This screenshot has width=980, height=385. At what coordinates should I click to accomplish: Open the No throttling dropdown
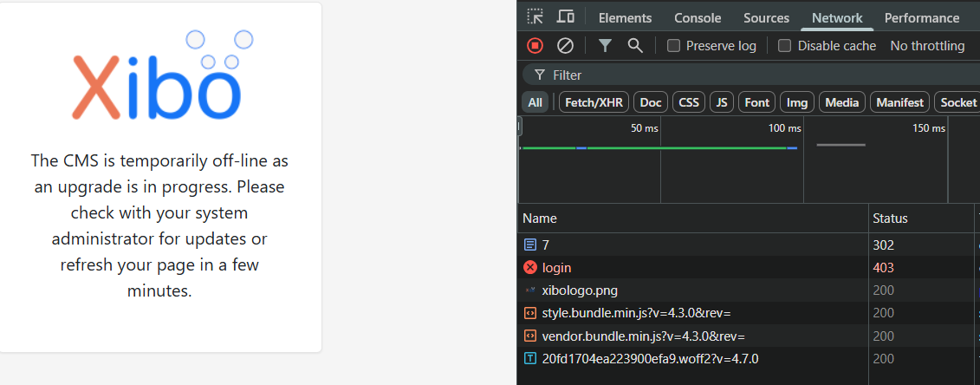[927, 46]
